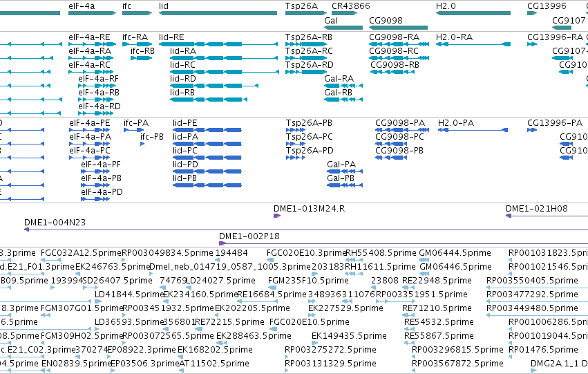Screen dimensions: 588x374
Task: Select transcript eIF-4a-RA
Action: [90, 51]
